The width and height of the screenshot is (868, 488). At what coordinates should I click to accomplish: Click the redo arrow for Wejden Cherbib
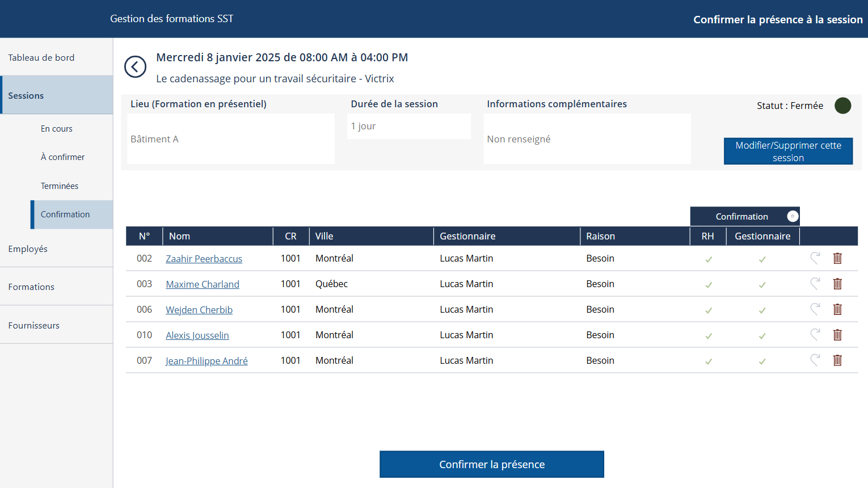(815, 309)
